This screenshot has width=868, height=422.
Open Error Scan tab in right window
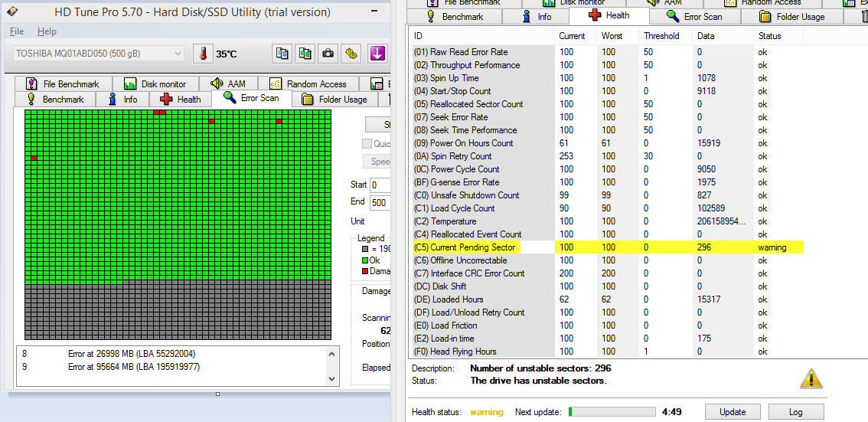(695, 17)
